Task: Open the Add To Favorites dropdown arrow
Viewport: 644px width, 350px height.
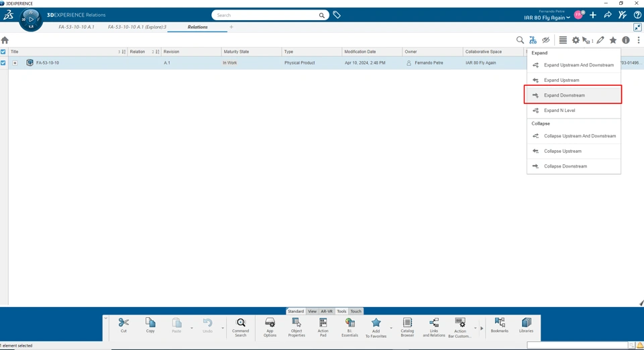Action: pos(390,328)
